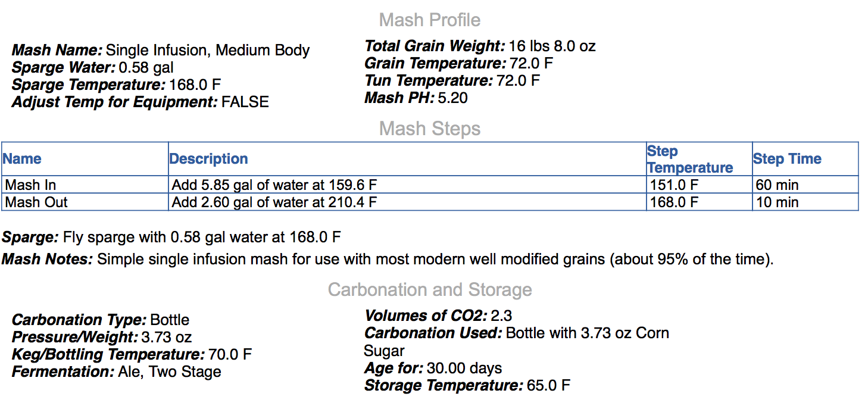Click the Mash Profile heading
Screen dimensions: 868x412
coord(429,20)
